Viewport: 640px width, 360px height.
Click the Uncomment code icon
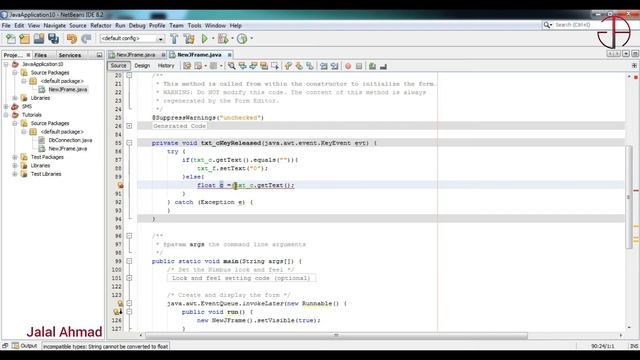(383, 66)
